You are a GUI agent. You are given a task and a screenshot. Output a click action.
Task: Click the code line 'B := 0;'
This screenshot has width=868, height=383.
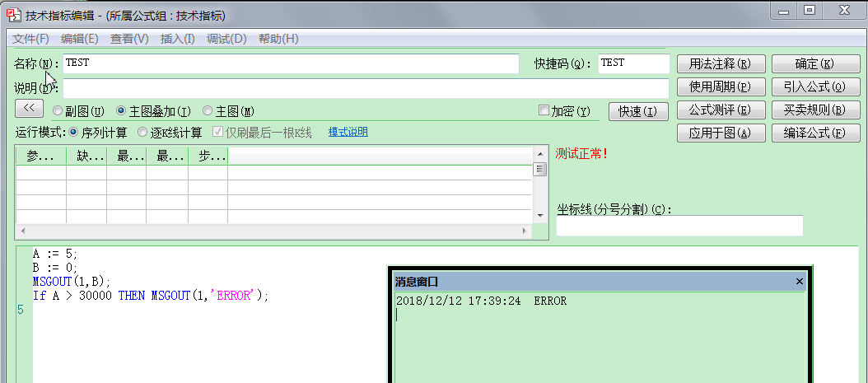click(55, 268)
